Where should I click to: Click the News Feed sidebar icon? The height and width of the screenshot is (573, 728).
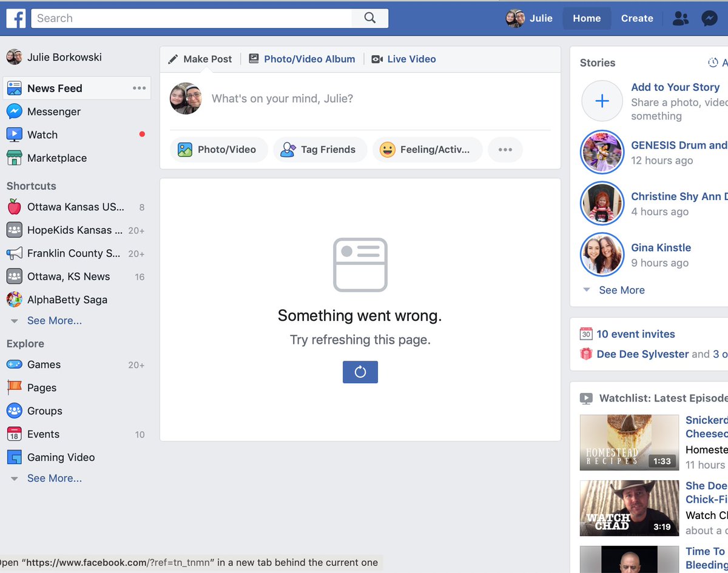[x=14, y=88]
